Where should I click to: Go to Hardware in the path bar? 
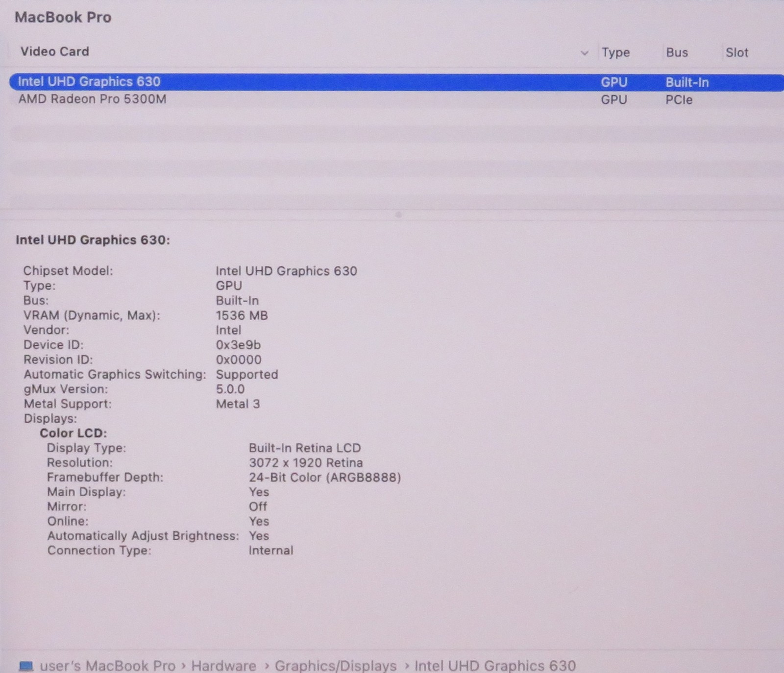click(x=223, y=666)
